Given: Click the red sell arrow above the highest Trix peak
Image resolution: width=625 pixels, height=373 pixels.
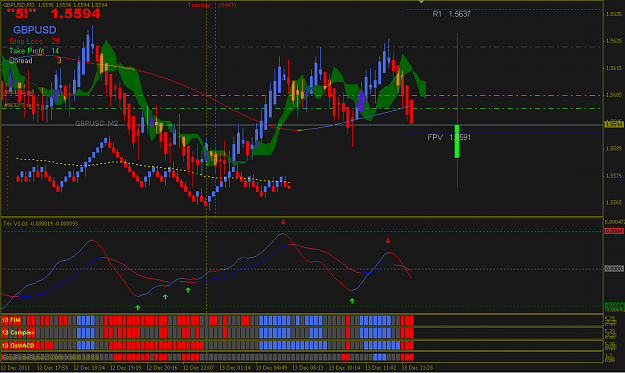Looking at the screenshot, I should (283, 222).
